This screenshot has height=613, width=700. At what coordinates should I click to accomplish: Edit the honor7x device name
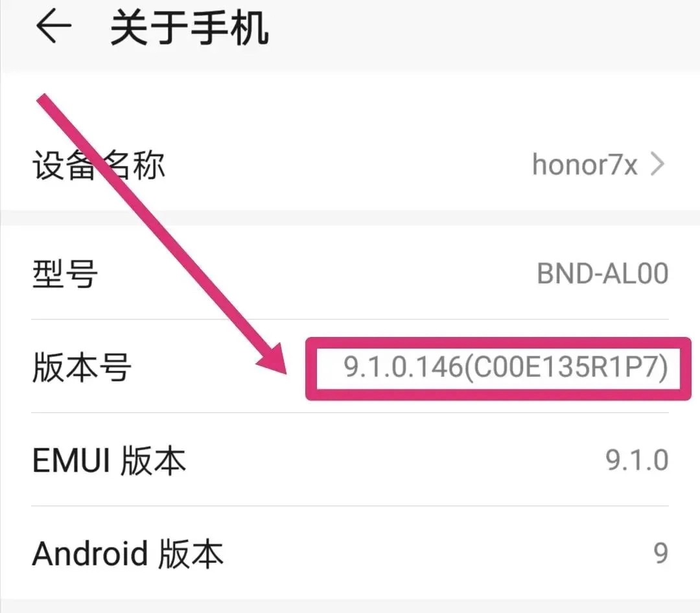point(585,165)
